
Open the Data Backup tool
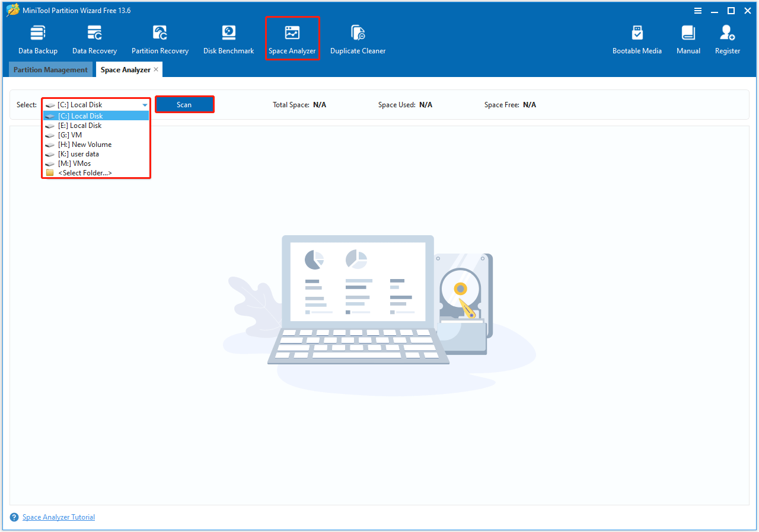point(37,39)
